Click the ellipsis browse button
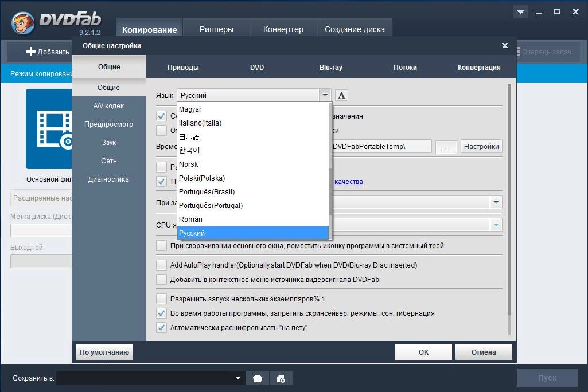The width and height of the screenshot is (588, 392). tap(446, 147)
